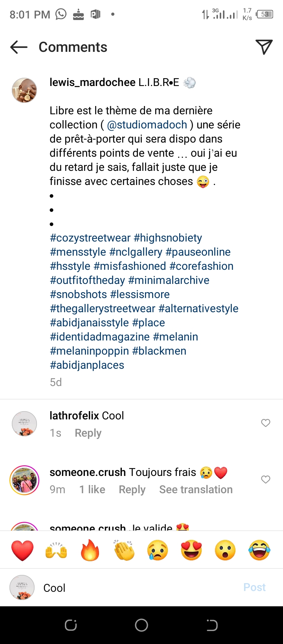Viewport: 283px width, 644px height.
Task: Reply to someone.crush's Toujours frais comment
Action: [132, 490]
